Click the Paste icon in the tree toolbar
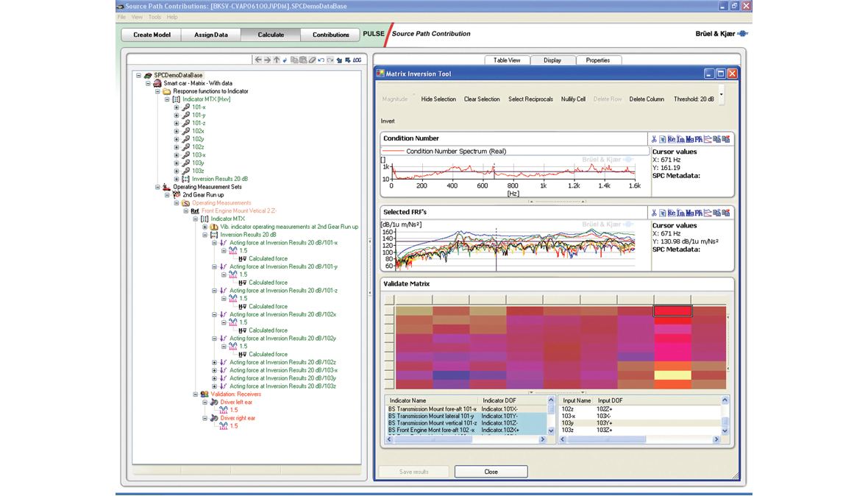The image size is (868, 496). click(x=303, y=60)
